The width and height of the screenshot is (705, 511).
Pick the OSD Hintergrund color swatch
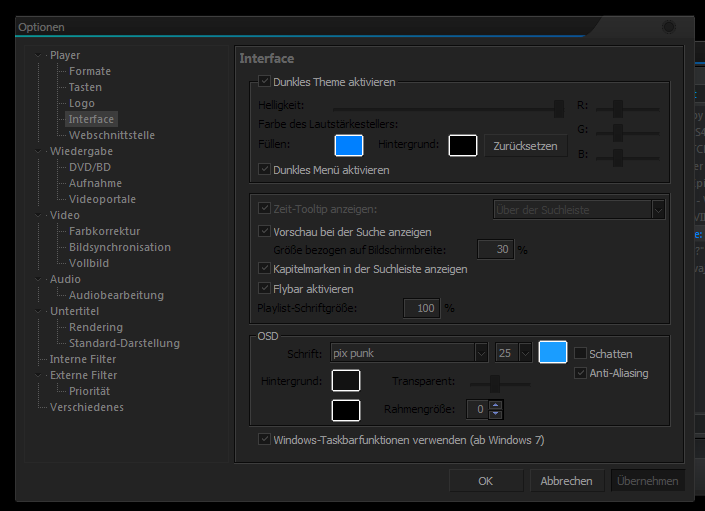346,381
